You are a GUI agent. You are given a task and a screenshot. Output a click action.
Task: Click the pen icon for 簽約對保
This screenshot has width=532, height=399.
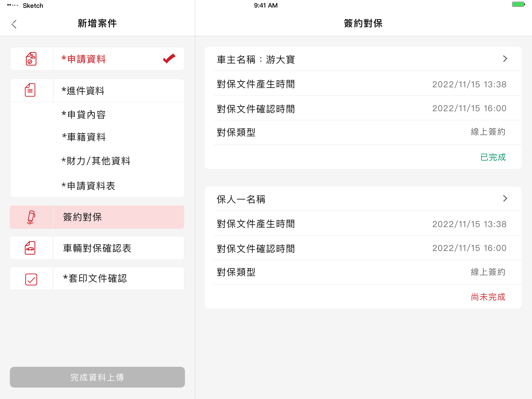tap(31, 217)
